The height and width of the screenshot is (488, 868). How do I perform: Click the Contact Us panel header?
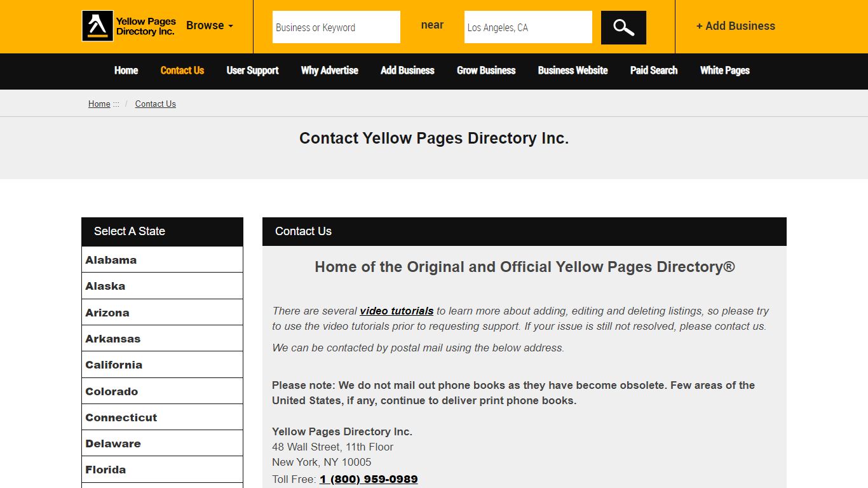(x=524, y=231)
